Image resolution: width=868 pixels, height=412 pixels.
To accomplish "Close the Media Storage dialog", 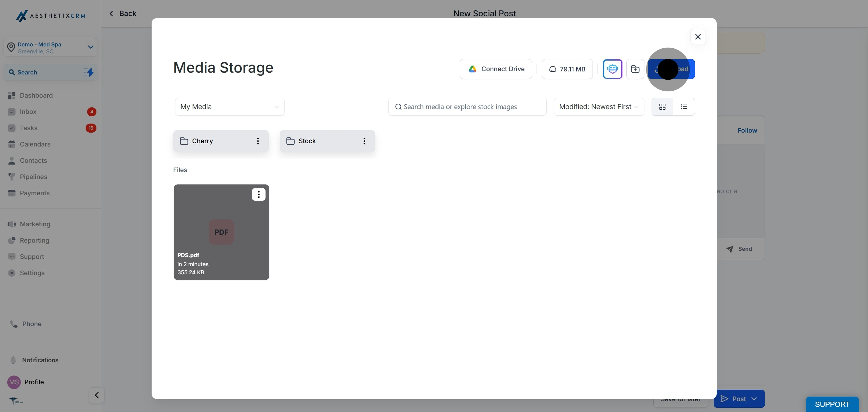I will click(697, 37).
